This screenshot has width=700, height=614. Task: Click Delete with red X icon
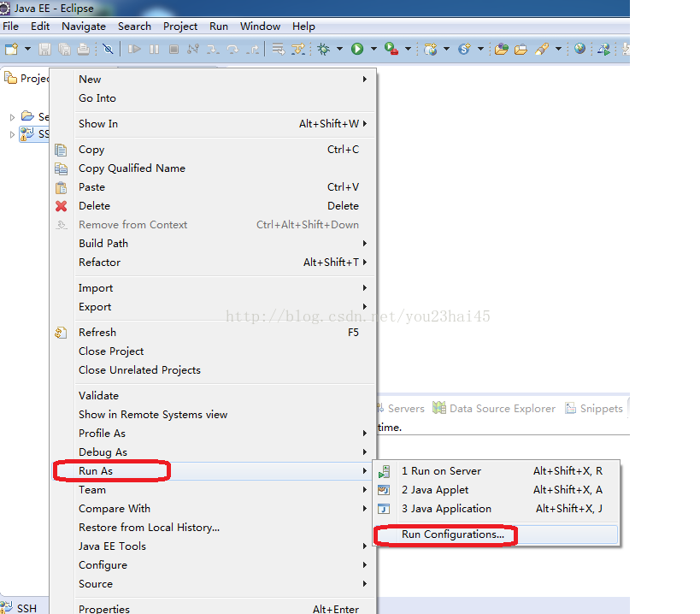click(223, 206)
